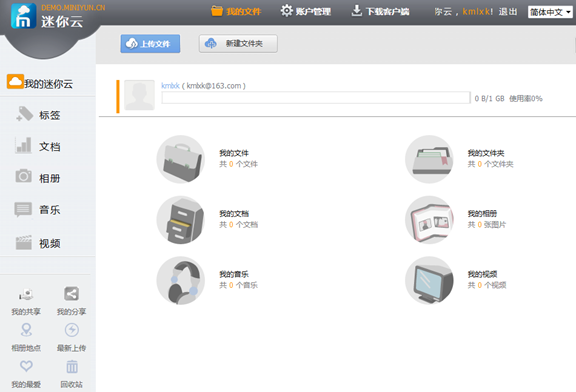This screenshot has height=392, width=576.
Task: Click the kmlxk profile name link
Action: 170,86
